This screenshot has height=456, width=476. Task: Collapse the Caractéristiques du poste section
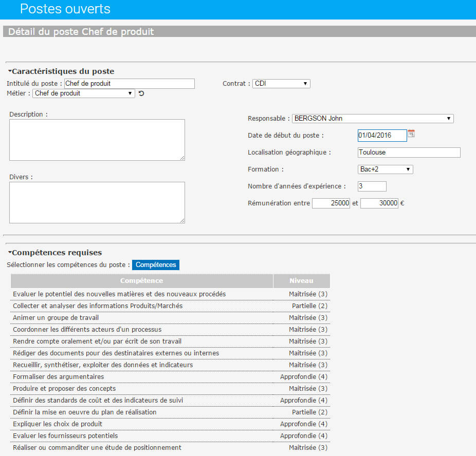(10, 71)
